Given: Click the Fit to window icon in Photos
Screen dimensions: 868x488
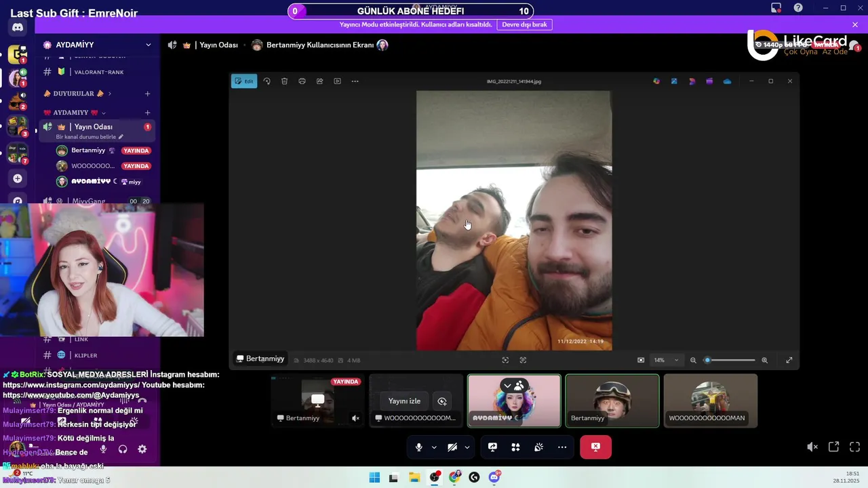Looking at the screenshot, I should click(505, 360).
